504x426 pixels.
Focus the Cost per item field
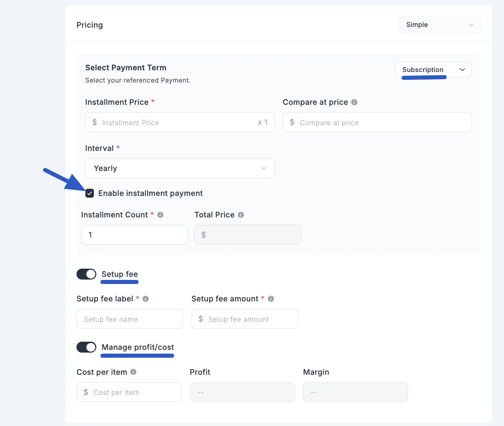click(129, 392)
